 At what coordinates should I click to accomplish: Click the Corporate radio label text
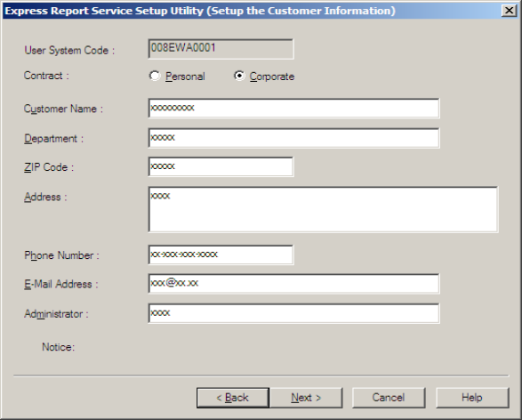click(x=272, y=77)
